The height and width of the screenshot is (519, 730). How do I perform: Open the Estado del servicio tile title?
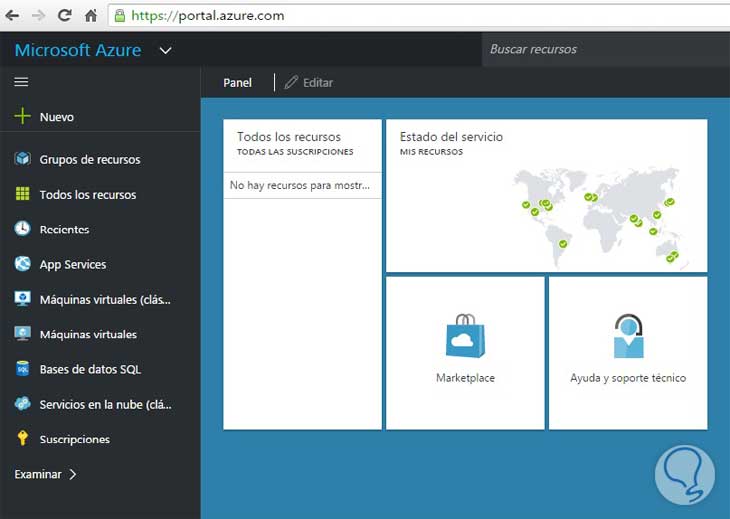[451, 137]
